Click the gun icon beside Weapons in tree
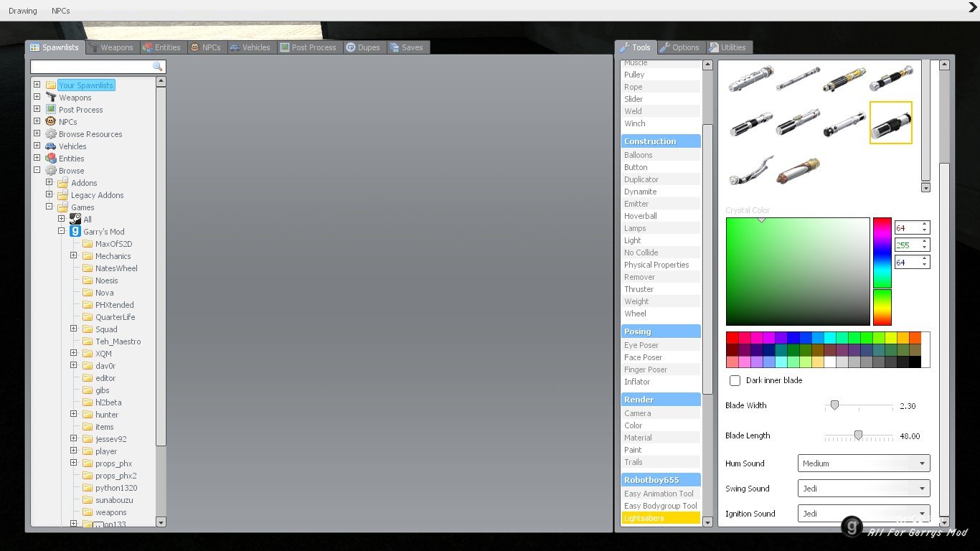The width and height of the screenshot is (980, 551). tap(51, 97)
